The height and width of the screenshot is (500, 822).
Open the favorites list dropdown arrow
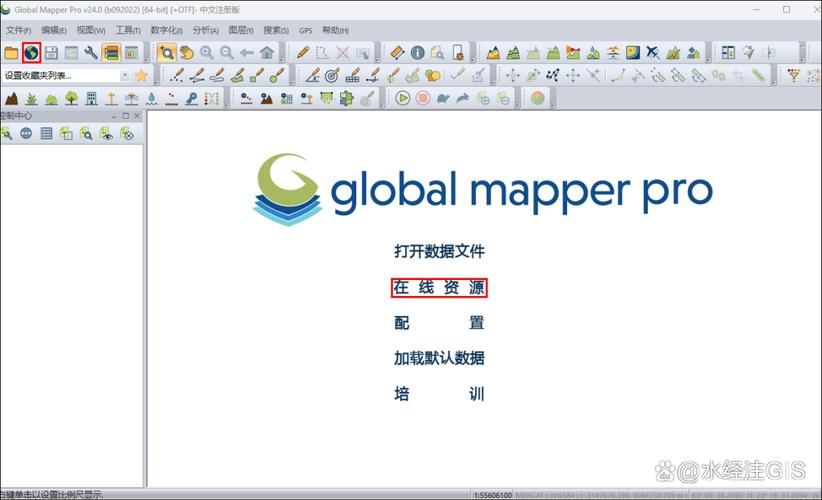click(x=125, y=75)
